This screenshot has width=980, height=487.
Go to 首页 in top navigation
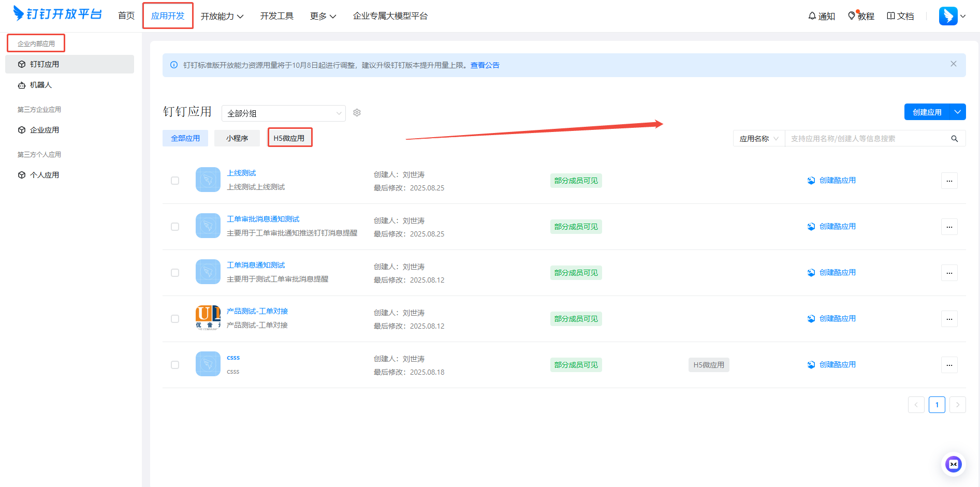126,16
